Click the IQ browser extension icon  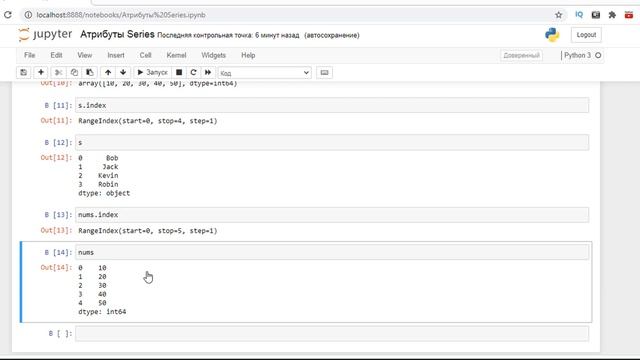(x=579, y=15)
